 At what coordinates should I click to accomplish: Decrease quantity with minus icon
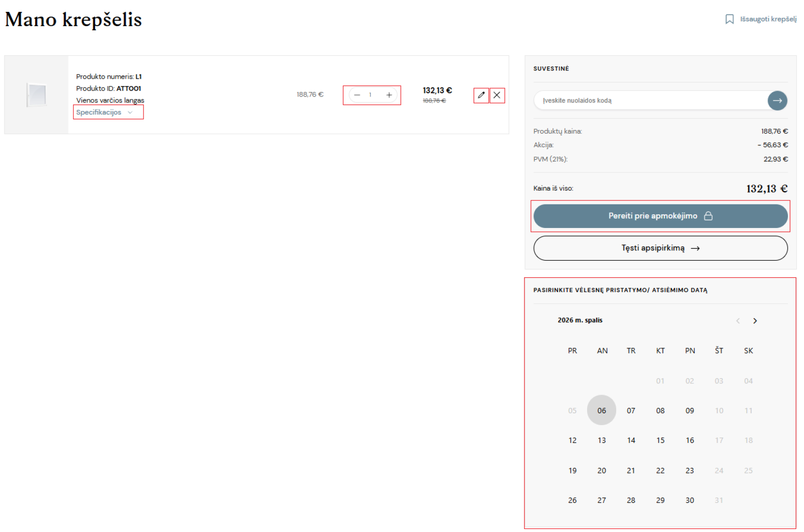click(x=357, y=95)
